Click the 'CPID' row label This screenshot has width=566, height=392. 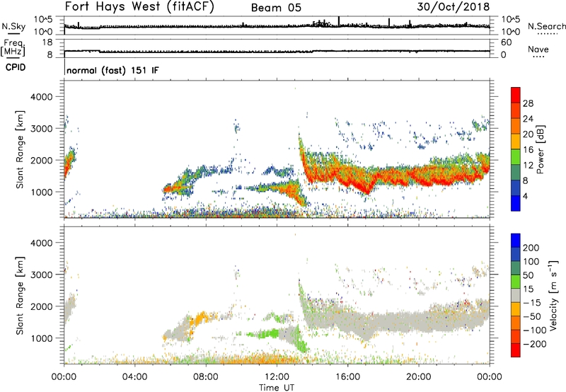(x=16, y=67)
